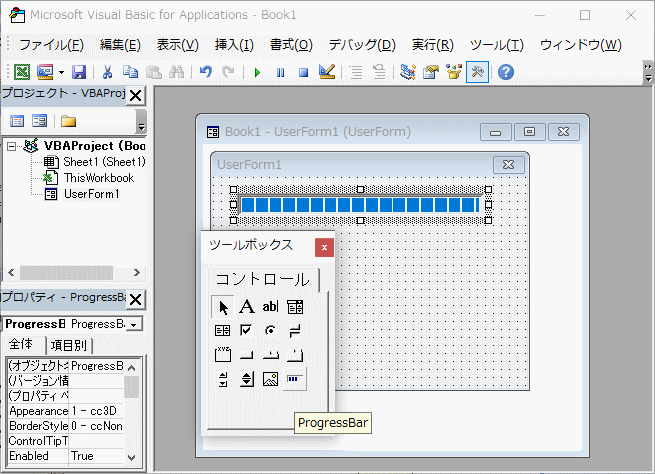Screen dimensions: 655x474
Task: Open the ウィンドウ(W) menu
Action: pyautogui.click(x=581, y=45)
